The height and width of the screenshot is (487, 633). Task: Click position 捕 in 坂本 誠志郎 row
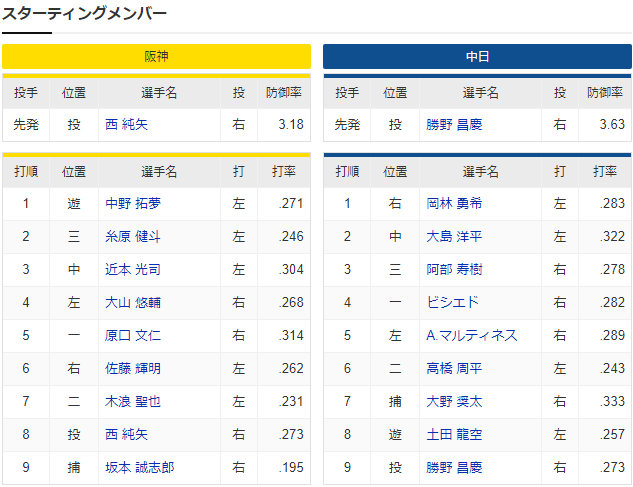click(74, 468)
